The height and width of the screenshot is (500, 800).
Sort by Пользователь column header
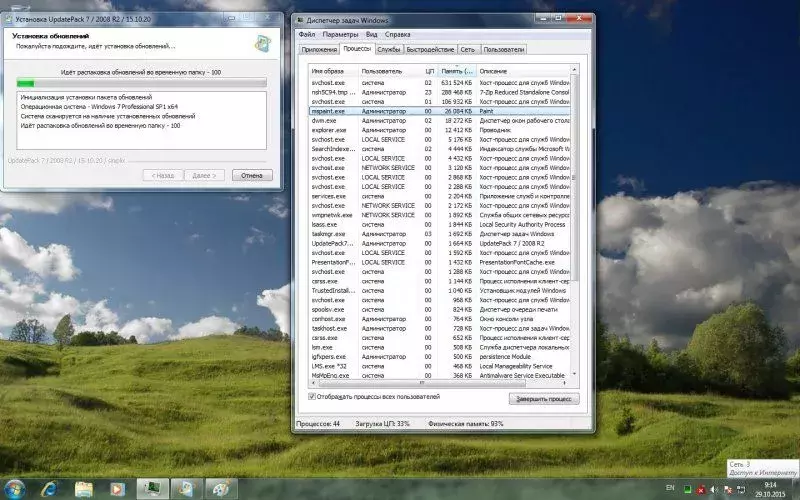coord(390,71)
